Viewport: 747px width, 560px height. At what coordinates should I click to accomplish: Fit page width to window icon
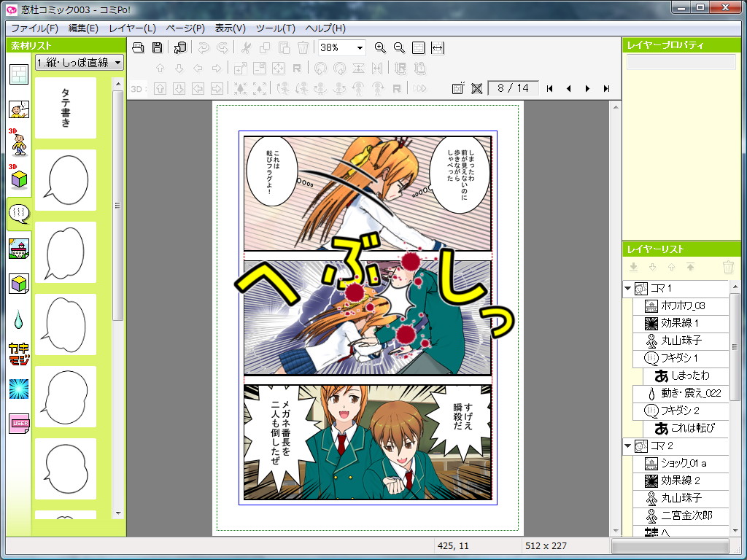pyautogui.click(x=438, y=47)
